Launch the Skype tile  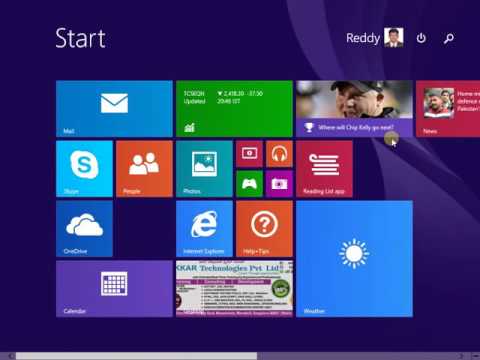84,169
